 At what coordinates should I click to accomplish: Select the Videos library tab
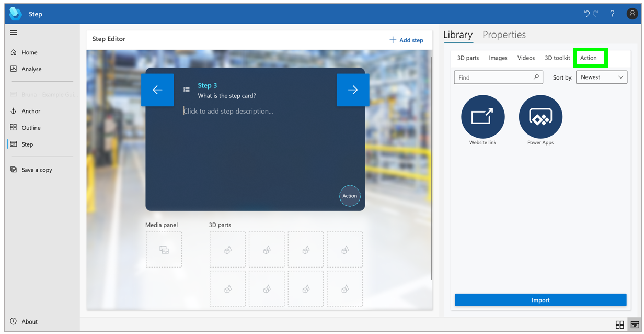[526, 58]
